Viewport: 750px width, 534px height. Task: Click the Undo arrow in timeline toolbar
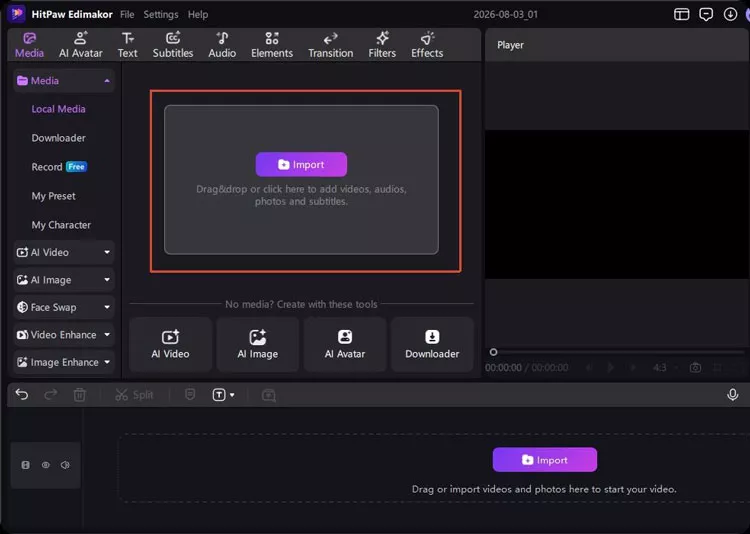(22, 395)
